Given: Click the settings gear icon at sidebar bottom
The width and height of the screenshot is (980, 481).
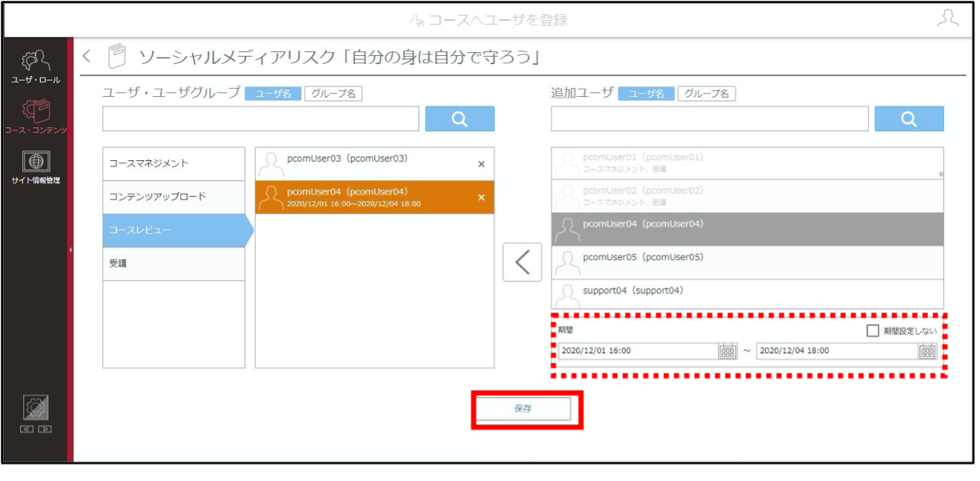Looking at the screenshot, I should [x=36, y=409].
